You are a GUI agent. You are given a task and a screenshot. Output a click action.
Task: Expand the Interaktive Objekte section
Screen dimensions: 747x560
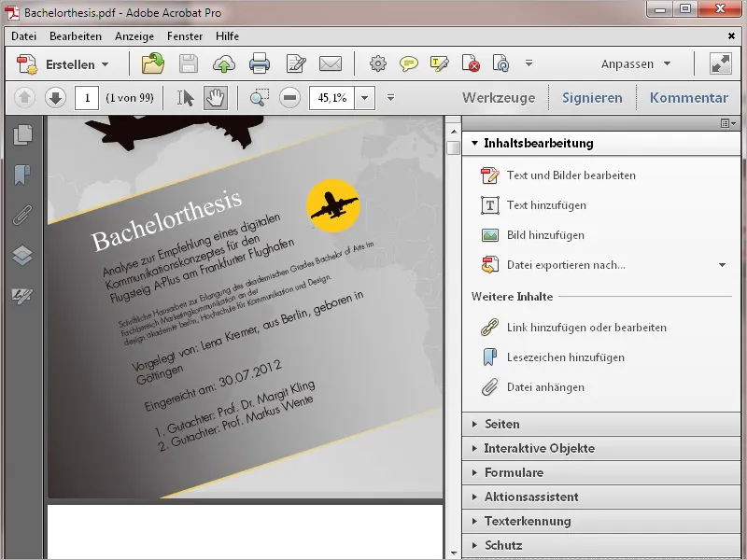tap(601, 449)
